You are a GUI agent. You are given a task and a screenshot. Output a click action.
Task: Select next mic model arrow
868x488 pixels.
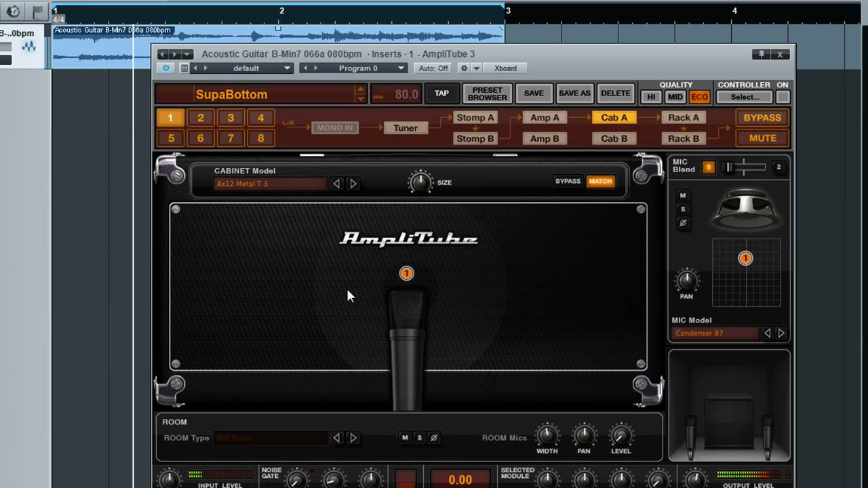pyautogui.click(x=781, y=333)
